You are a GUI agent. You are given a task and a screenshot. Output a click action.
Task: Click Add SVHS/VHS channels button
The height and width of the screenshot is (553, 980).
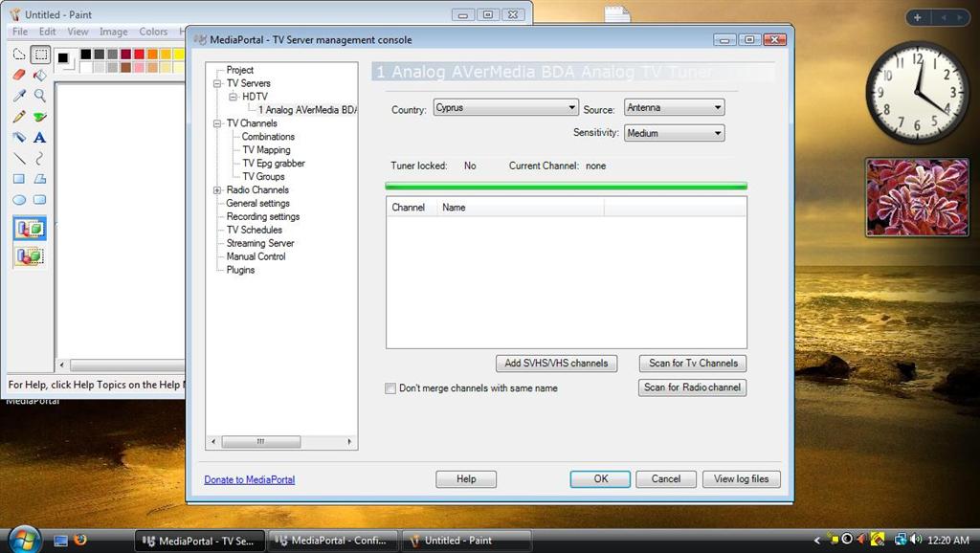(556, 363)
